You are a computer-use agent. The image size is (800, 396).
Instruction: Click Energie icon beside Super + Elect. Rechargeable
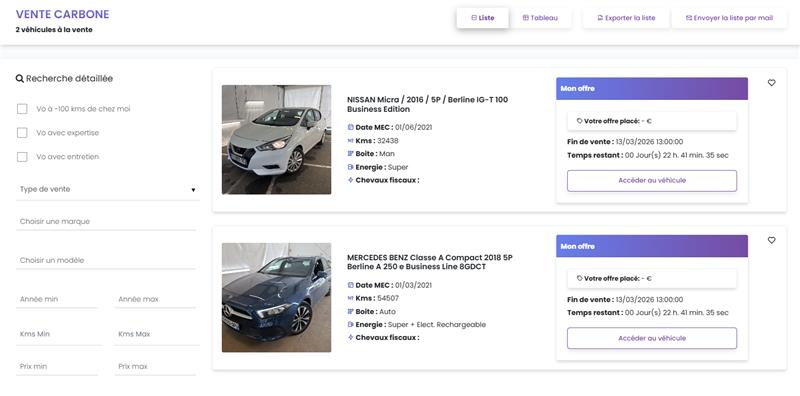pos(351,325)
